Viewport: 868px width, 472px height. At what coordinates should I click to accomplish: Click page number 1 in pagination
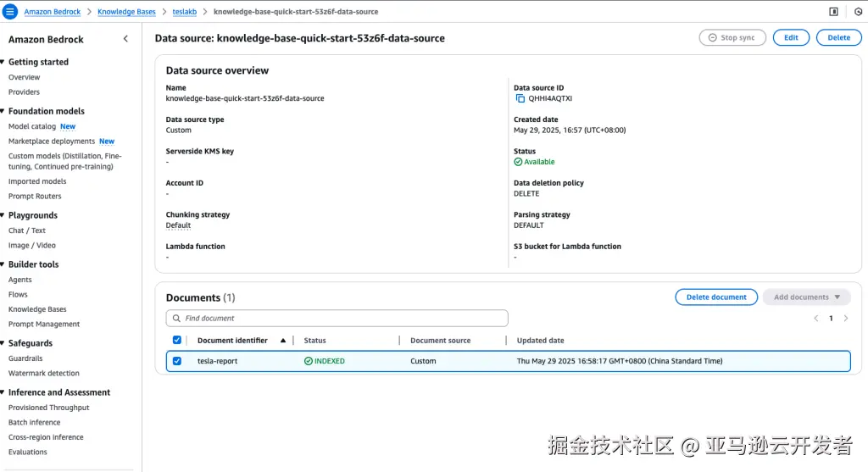831,318
